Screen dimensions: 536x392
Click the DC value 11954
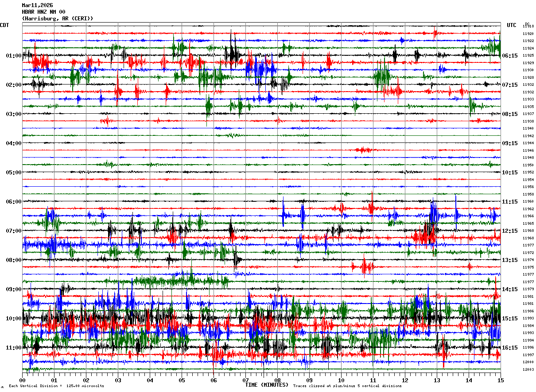528,180
